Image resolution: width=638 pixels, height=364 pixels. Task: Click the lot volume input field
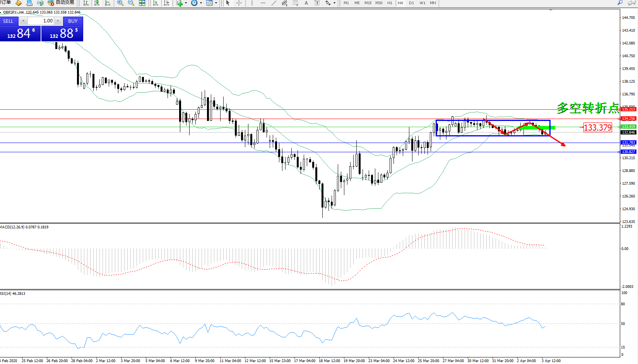(41, 21)
